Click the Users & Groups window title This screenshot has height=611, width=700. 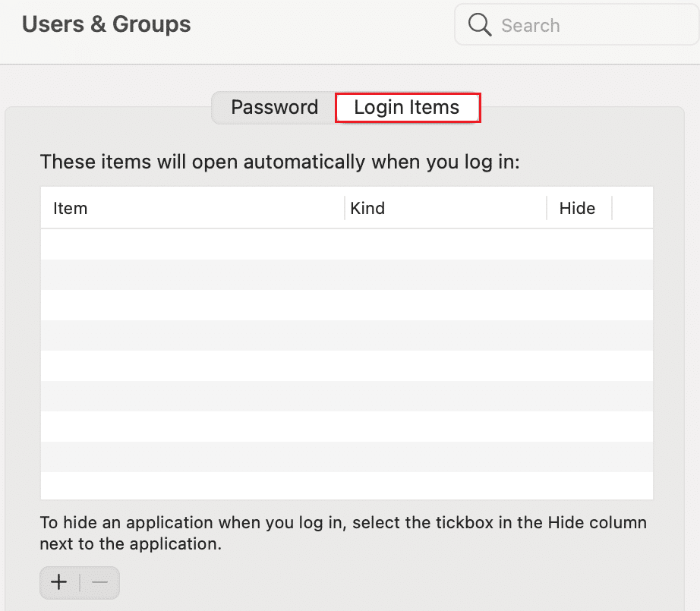click(x=106, y=24)
